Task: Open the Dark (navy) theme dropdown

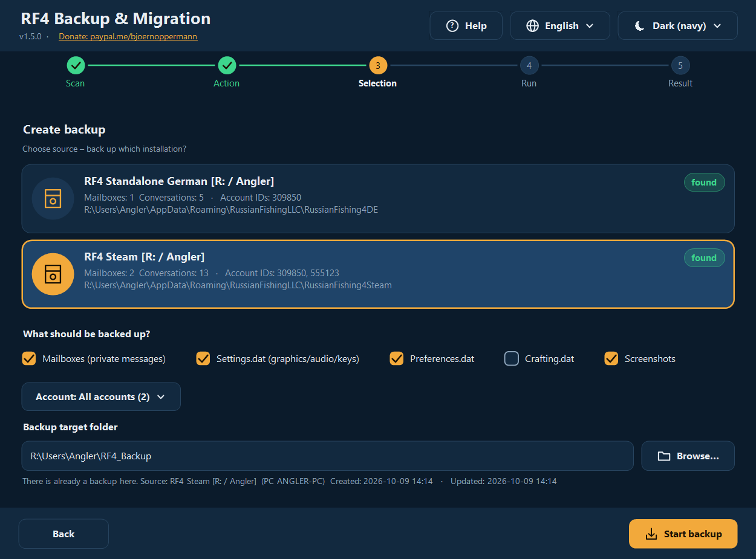Action: click(677, 26)
